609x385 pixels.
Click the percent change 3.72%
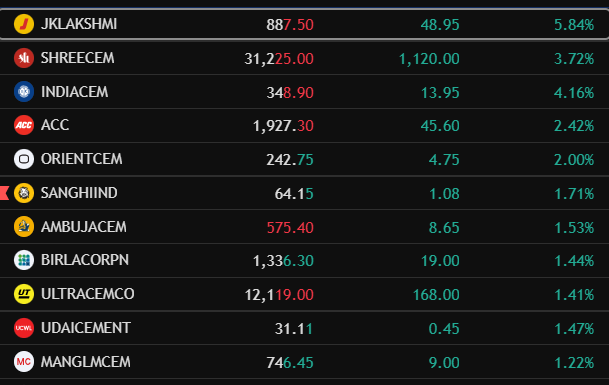[x=574, y=59]
